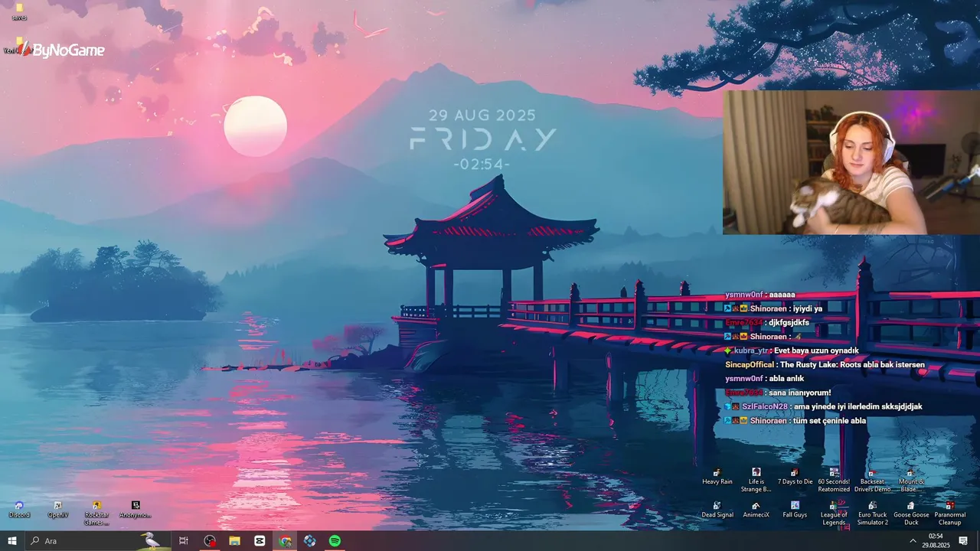Click chat message "iyiydi ya"
Screen dimensions: 980x551
(x=808, y=308)
